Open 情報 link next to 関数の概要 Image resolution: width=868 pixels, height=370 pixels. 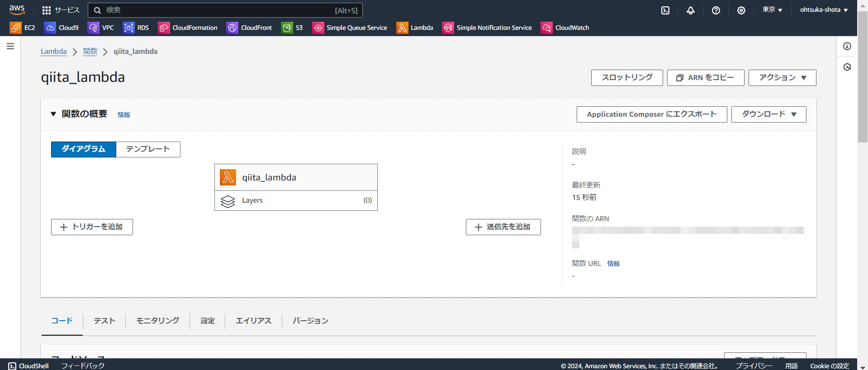pos(124,115)
